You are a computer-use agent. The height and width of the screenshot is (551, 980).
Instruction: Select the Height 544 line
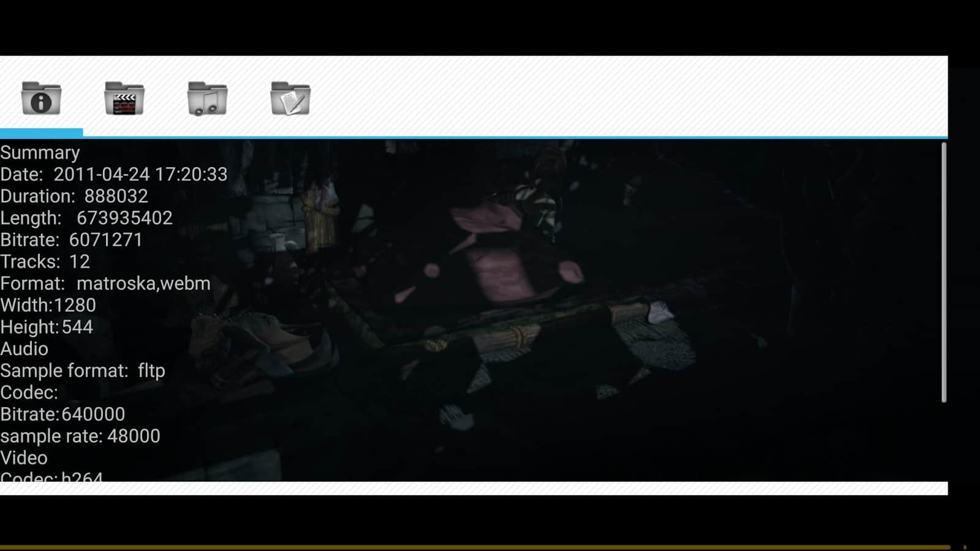pyautogui.click(x=47, y=327)
